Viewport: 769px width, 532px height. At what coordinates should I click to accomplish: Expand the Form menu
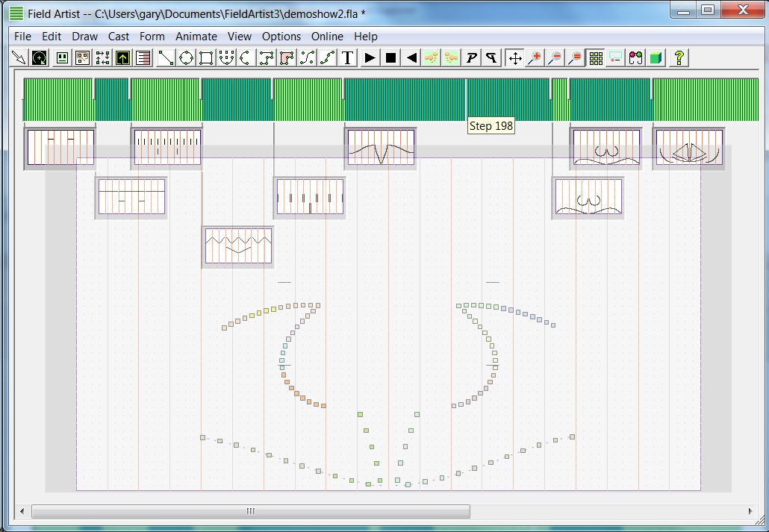152,36
